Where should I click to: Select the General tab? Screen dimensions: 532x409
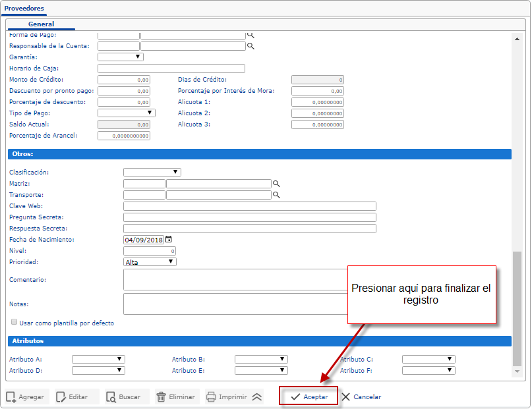(41, 24)
